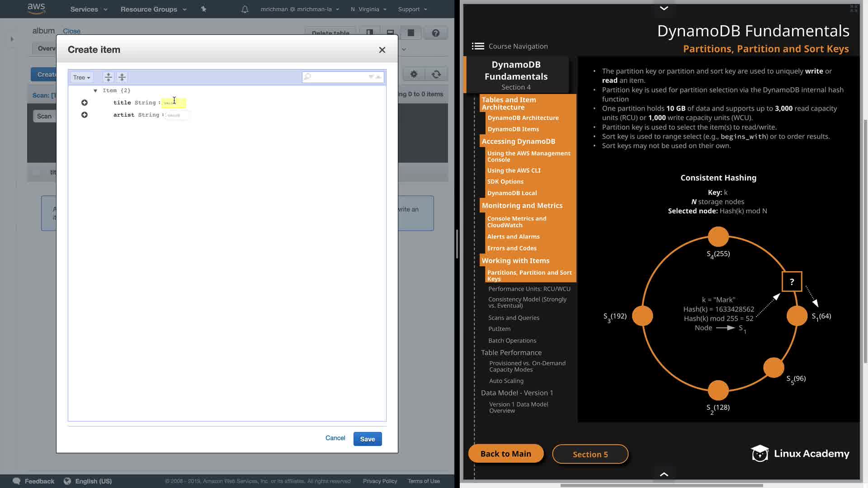Screen dimensions: 868x488
Task: Collapse the Item {2} tree node
Action: (95, 91)
